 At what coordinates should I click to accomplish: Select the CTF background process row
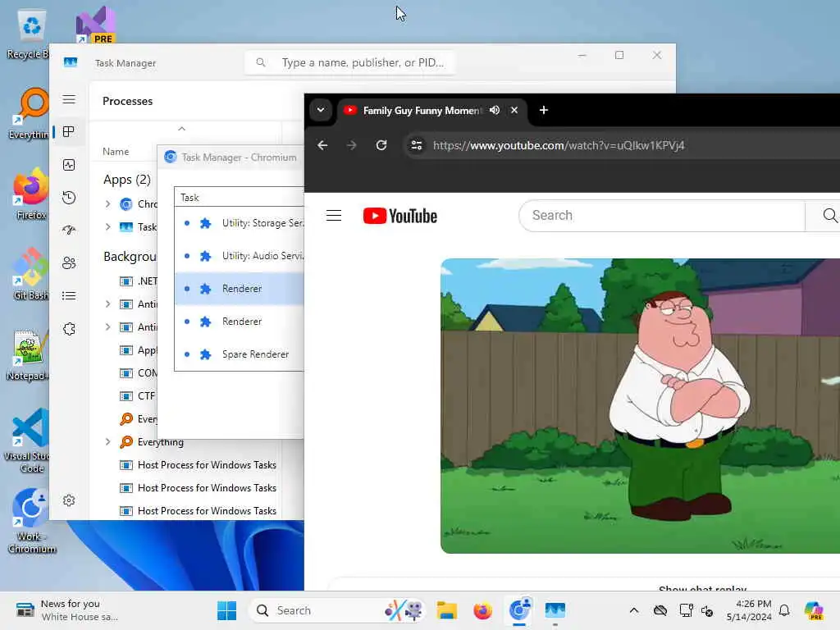pyautogui.click(x=138, y=396)
